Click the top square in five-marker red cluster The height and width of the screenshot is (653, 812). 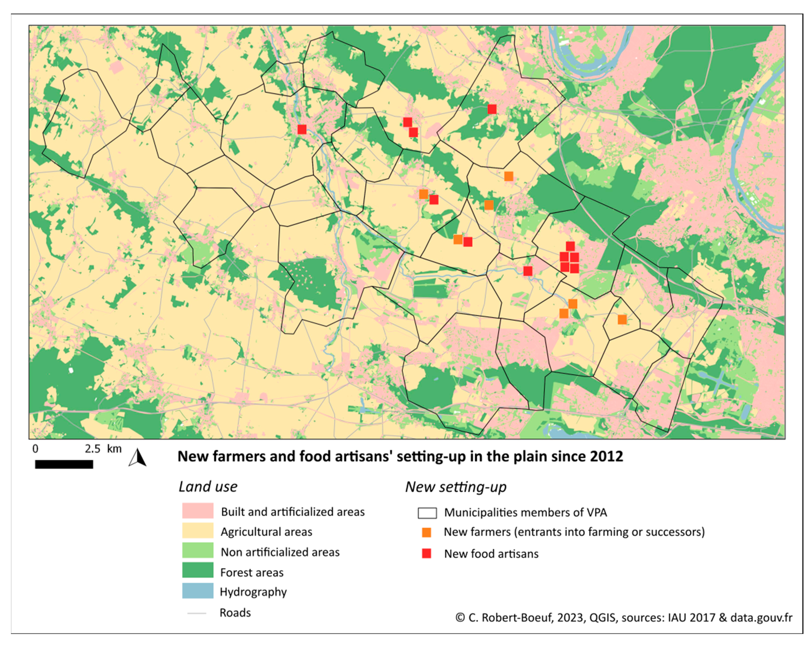[570, 247]
